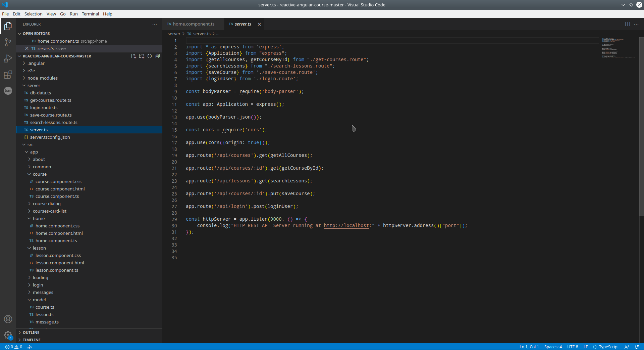Open Explorer views and more actions menu
This screenshot has height=350, width=644.
coord(155,24)
